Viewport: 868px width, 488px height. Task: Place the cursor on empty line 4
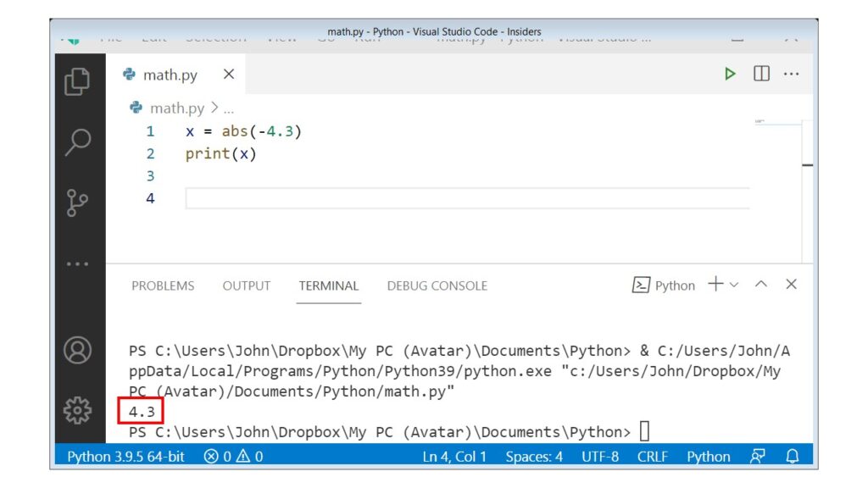[x=468, y=198]
